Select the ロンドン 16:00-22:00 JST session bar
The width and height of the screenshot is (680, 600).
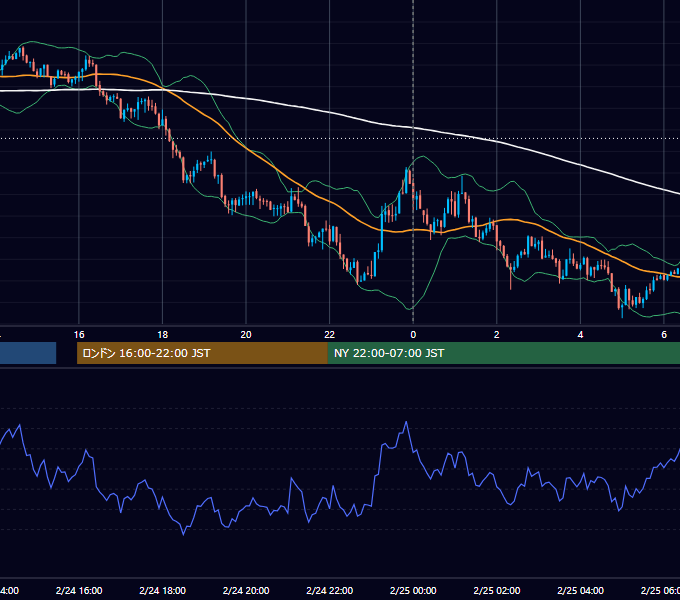click(202, 353)
